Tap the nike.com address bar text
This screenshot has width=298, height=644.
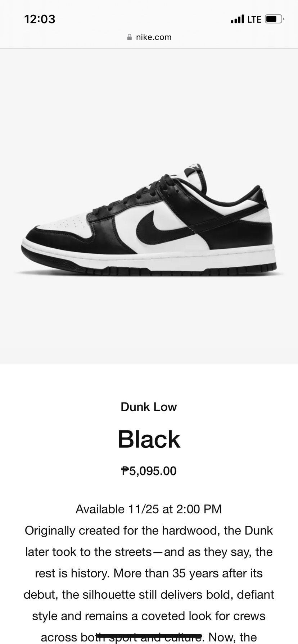(154, 37)
